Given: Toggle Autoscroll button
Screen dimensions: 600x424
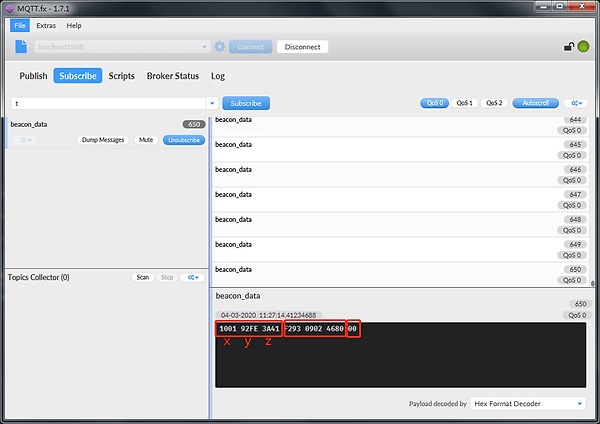Looking at the screenshot, I should [535, 103].
